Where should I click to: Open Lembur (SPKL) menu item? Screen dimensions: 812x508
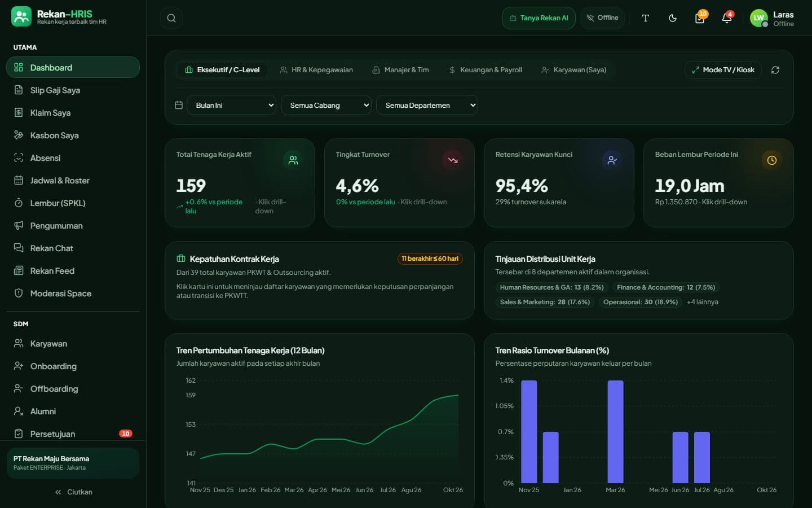click(x=73, y=203)
